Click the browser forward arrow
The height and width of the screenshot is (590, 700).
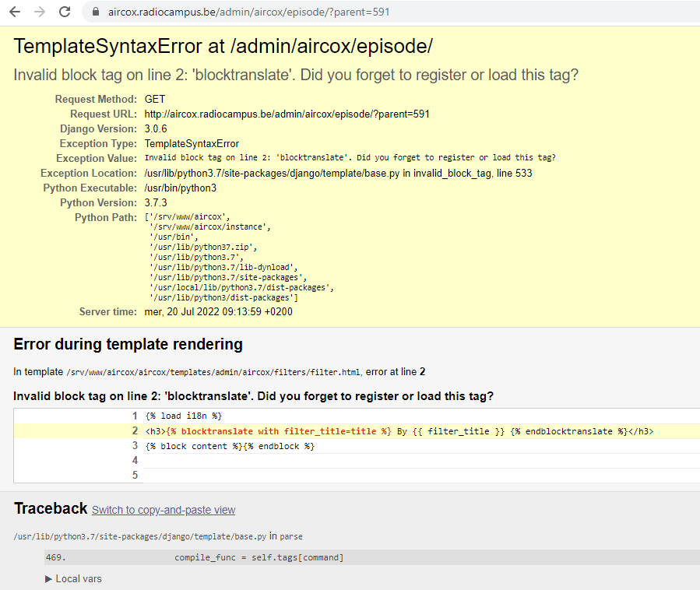39,12
